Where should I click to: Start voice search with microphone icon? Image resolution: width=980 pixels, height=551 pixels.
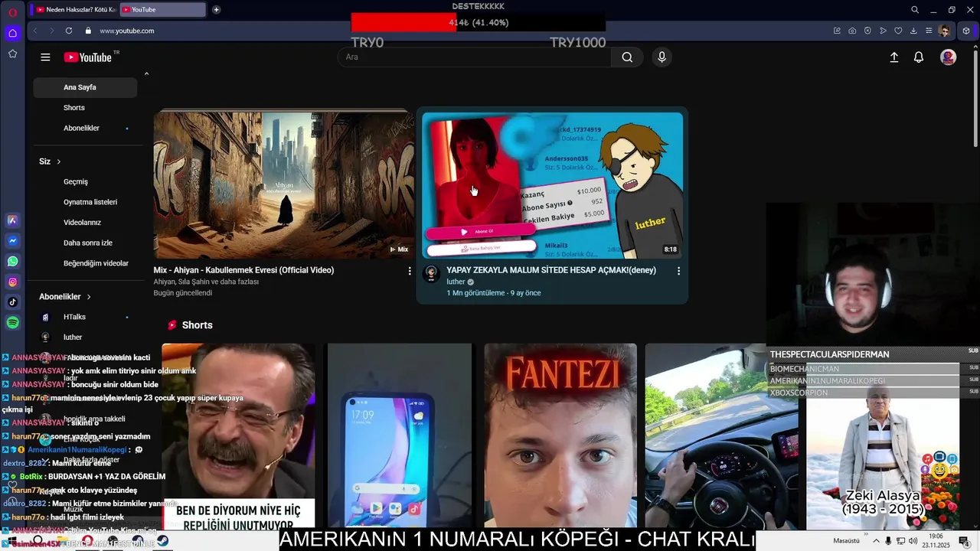pyautogui.click(x=662, y=57)
